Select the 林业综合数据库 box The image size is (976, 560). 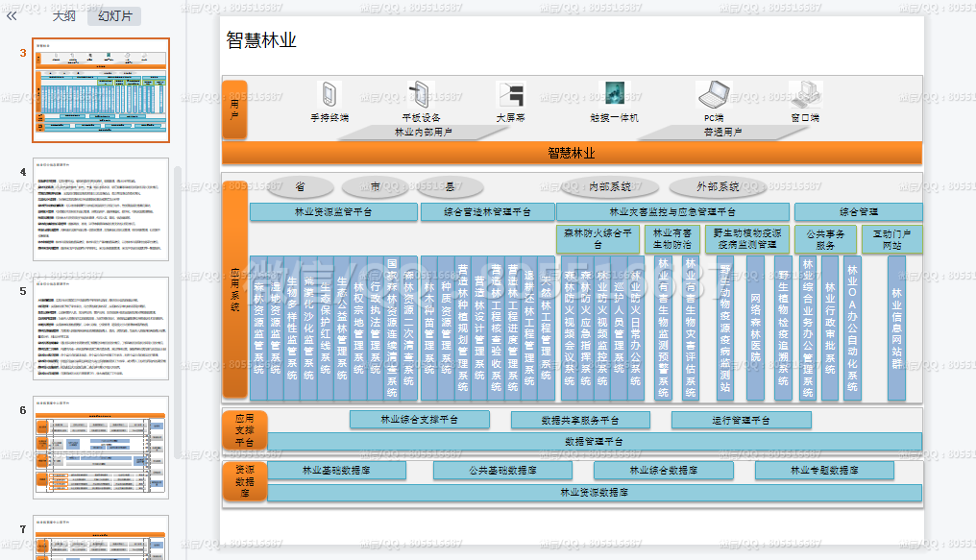click(x=664, y=471)
